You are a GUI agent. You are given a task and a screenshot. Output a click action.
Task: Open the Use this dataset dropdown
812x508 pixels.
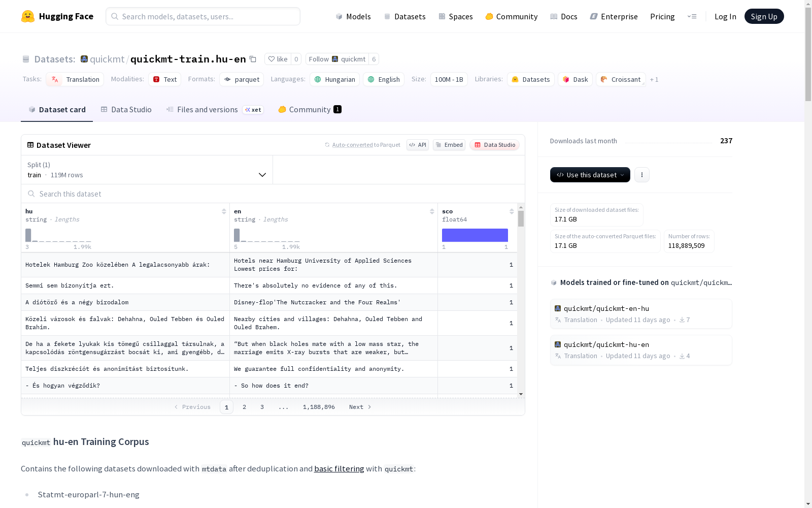coord(590,175)
